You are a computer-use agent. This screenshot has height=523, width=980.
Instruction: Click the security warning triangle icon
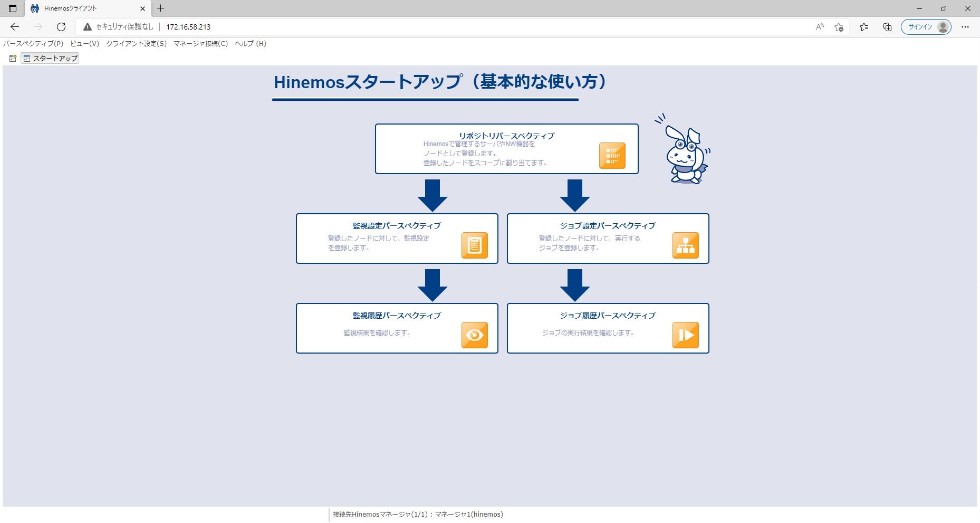click(x=88, y=26)
